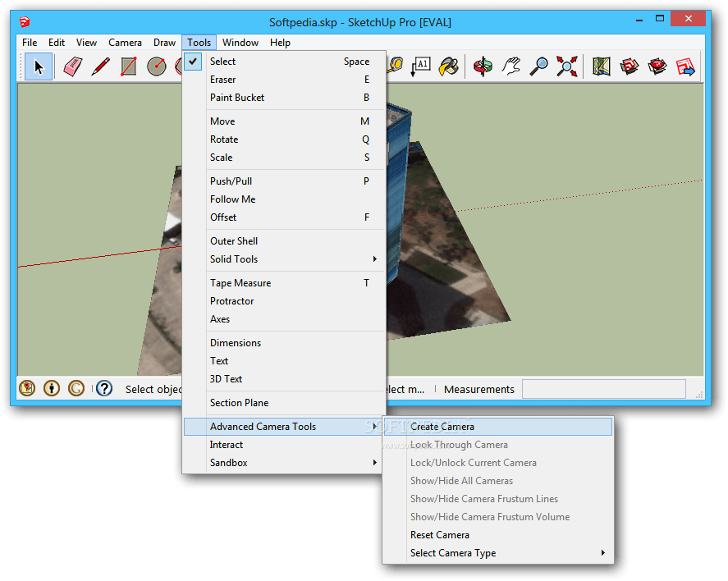Minimize the SketchUp window
Screen dimensions: 728x581
(639, 20)
